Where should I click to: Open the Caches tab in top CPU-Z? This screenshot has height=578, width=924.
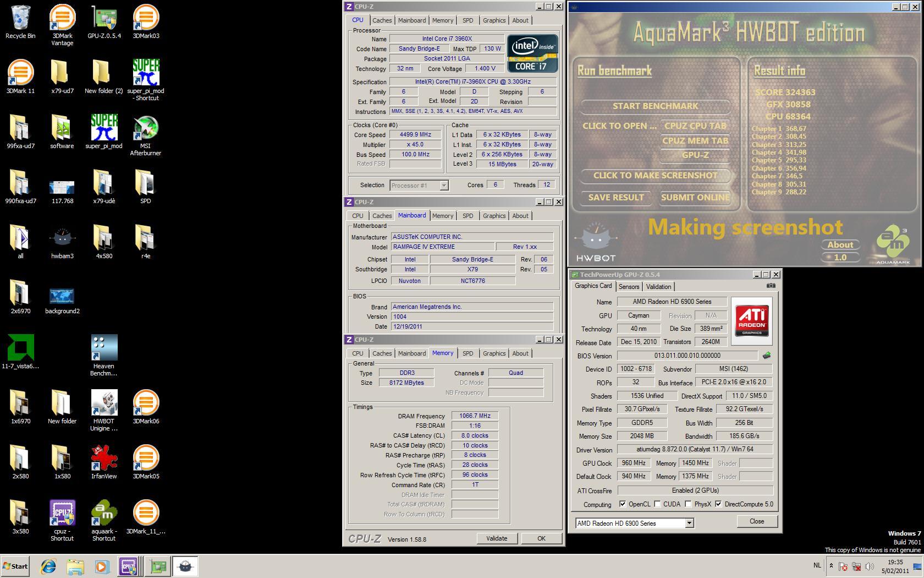pos(382,20)
